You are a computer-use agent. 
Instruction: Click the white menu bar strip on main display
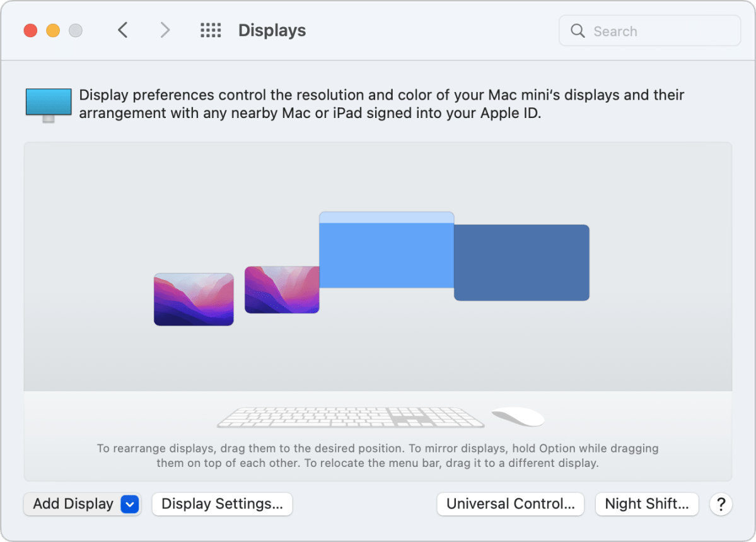387,217
